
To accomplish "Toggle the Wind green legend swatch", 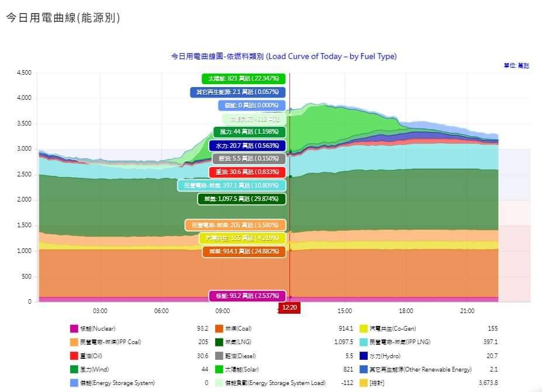I will [x=74, y=369].
